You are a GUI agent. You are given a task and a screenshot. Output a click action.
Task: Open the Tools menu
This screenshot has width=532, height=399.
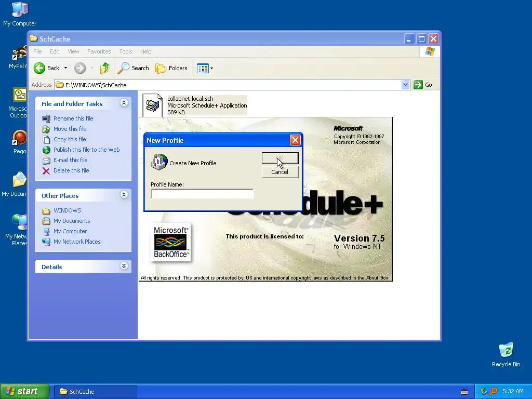tap(126, 51)
